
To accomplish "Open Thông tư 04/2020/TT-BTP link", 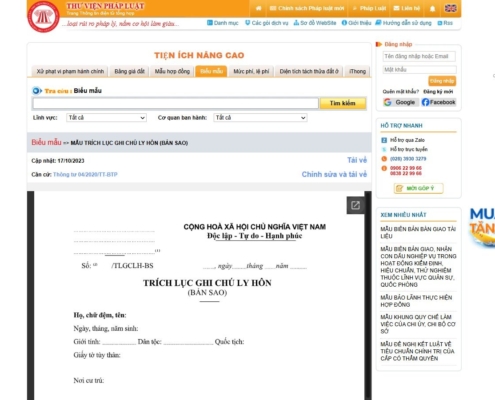I will [x=85, y=174].
